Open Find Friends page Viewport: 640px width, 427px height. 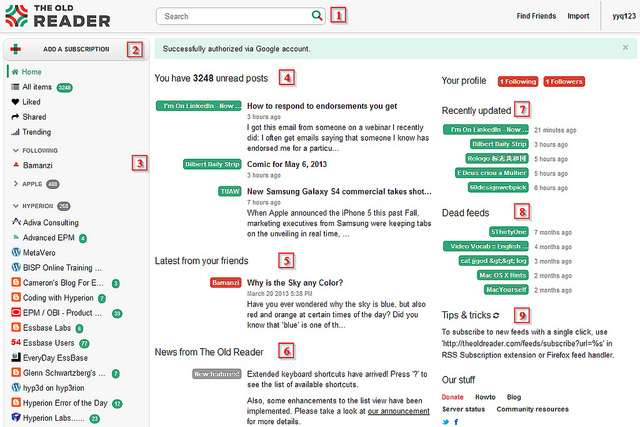pyautogui.click(x=536, y=16)
